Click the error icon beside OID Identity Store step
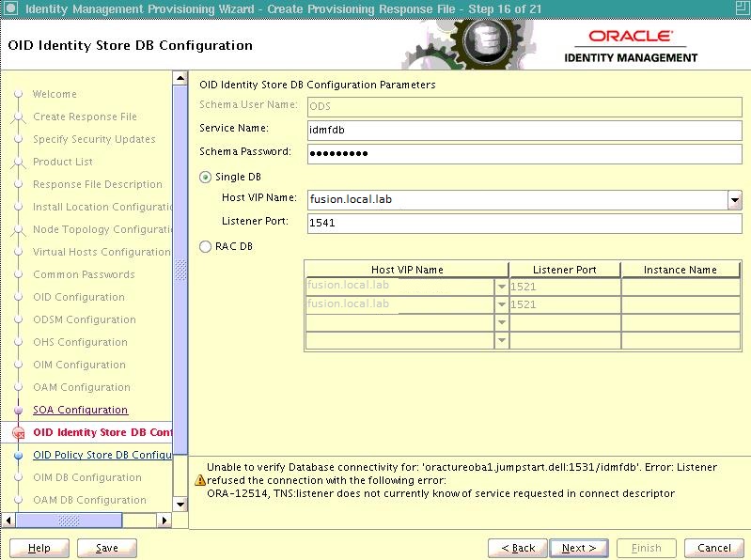Image resolution: width=751 pixels, height=560 pixels. 19,433
